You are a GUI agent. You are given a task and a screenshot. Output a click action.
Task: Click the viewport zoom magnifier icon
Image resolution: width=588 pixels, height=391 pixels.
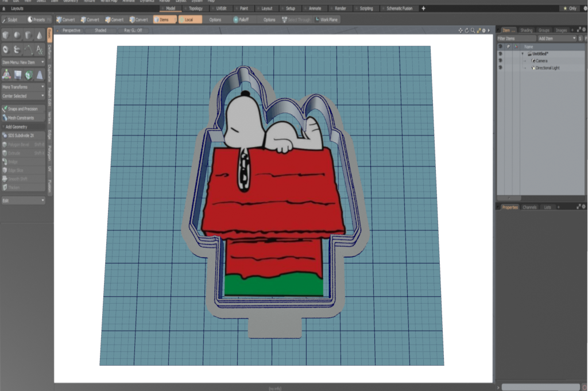click(x=472, y=30)
